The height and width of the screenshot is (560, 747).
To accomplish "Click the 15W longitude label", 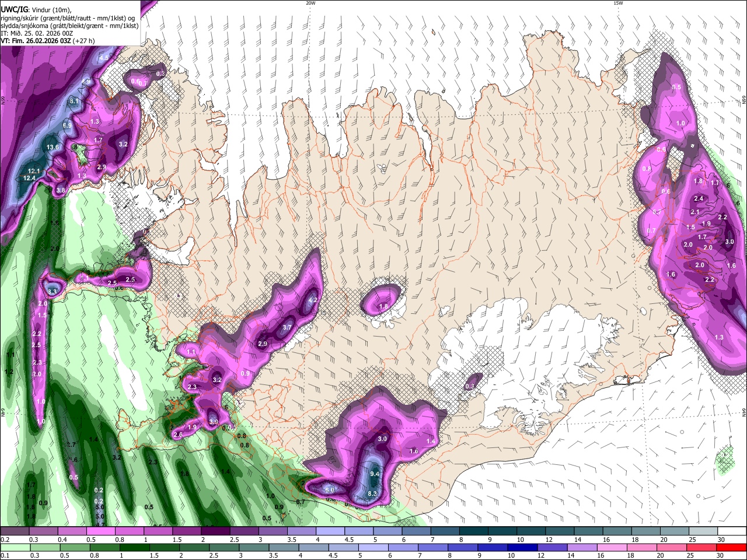I will tap(618, 3).
